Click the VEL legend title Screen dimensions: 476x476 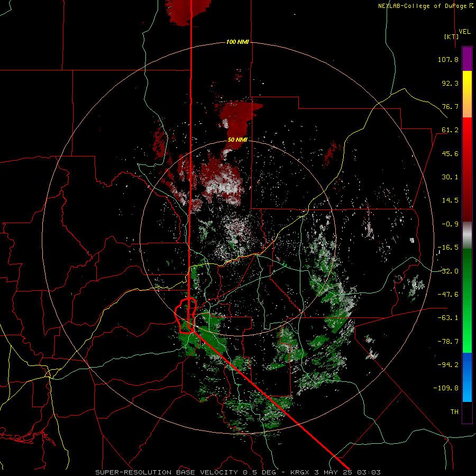coord(464,32)
